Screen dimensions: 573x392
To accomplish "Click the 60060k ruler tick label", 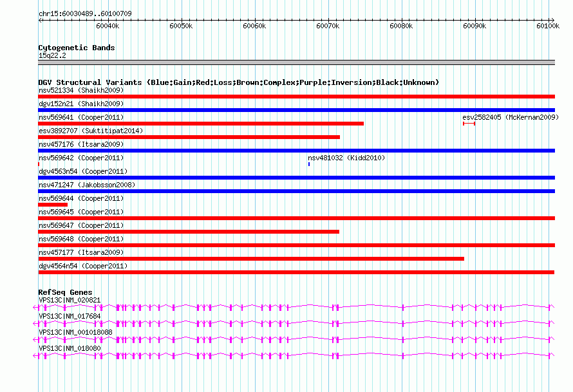I will 254,26.
